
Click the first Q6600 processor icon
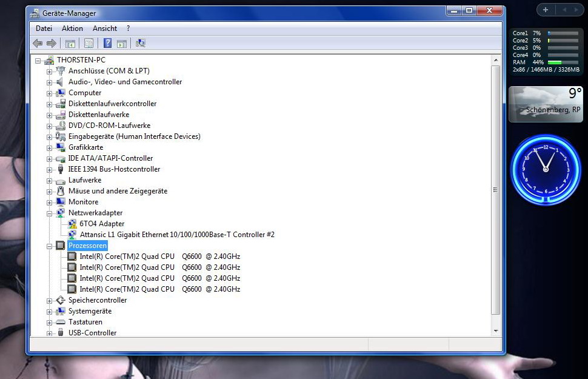click(72, 257)
